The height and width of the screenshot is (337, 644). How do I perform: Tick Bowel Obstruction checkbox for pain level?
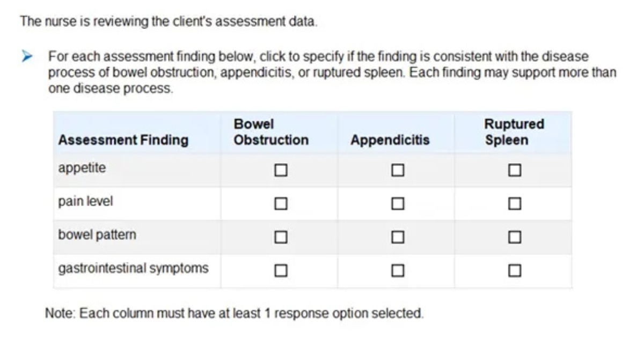point(280,204)
